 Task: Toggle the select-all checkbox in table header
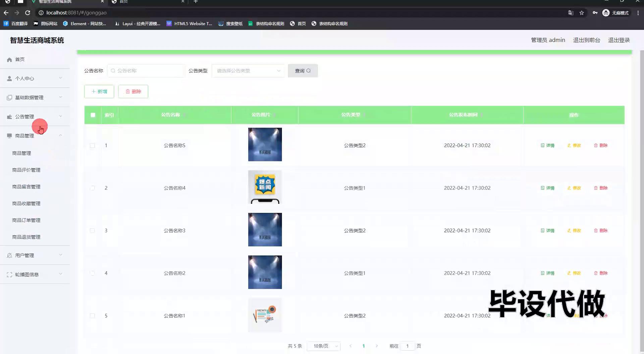tap(93, 115)
